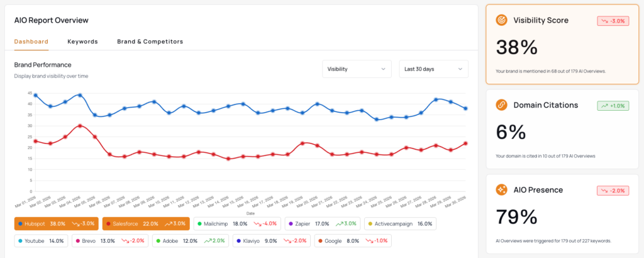The image size is (644, 258).
Task: Expand the Last 30 days date range
Action: coord(433,69)
